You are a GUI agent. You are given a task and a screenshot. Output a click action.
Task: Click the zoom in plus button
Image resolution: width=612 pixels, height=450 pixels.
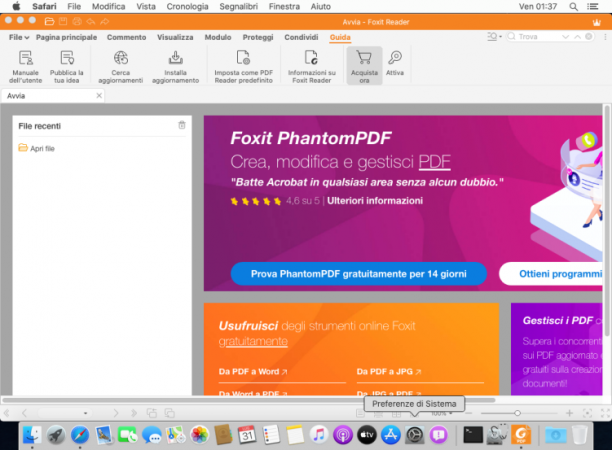click(x=569, y=413)
